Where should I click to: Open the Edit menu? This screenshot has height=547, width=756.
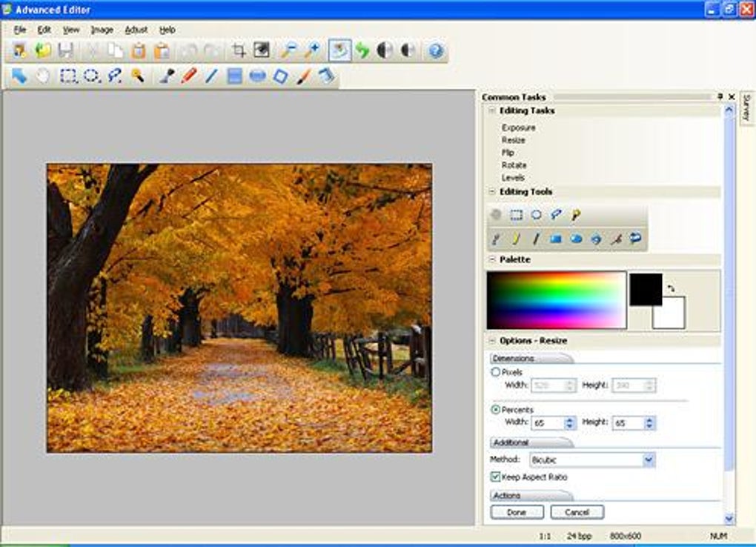(44, 30)
